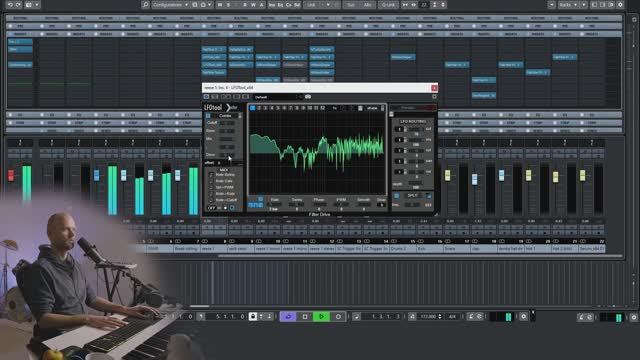Bypass all inserts with Ins button
The image size is (640, 360).
point(272,5)
